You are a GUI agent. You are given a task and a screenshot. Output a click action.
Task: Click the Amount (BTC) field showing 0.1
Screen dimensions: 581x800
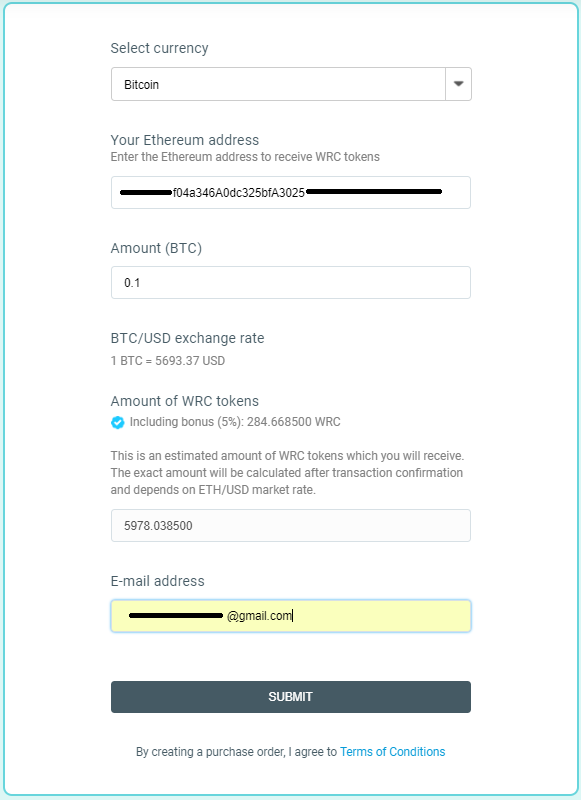tap(291, 283)
